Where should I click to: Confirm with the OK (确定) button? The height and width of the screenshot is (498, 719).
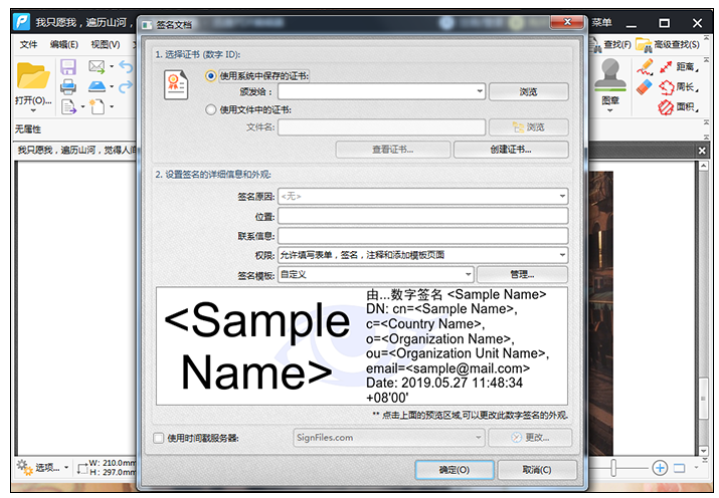pyautogui.click(x=454, y=470)
